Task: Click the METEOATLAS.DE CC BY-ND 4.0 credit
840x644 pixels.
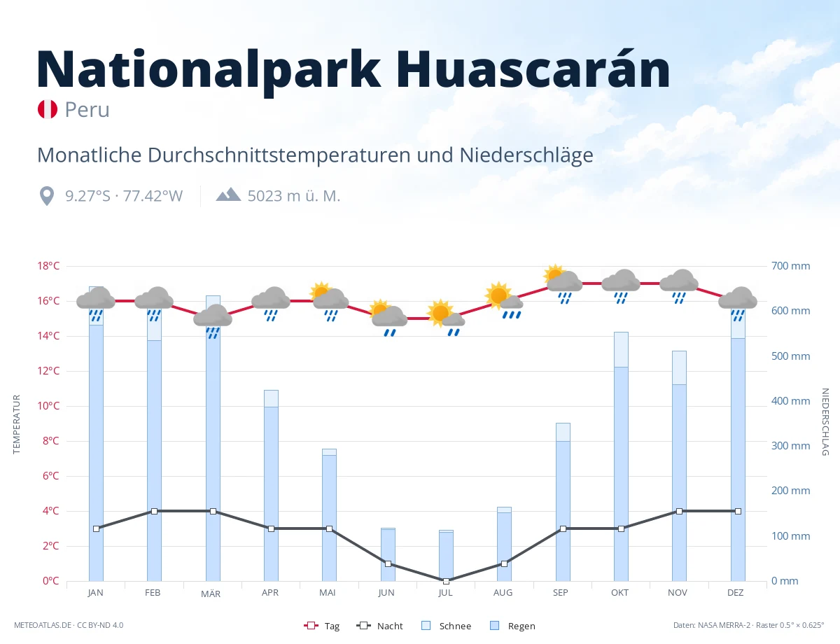Action: coord(69,625)
